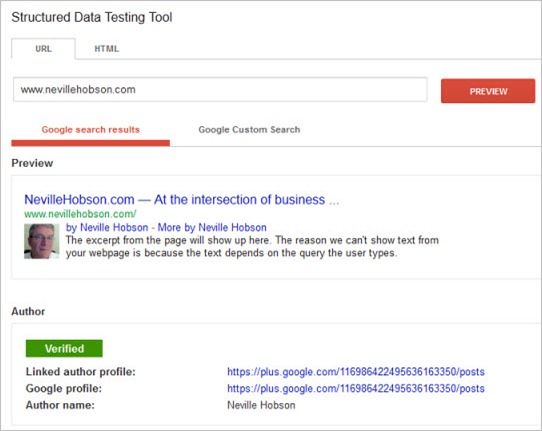Open the HTML tab
The width and height of the screenshot is (542, 431).
coord(106,49)
